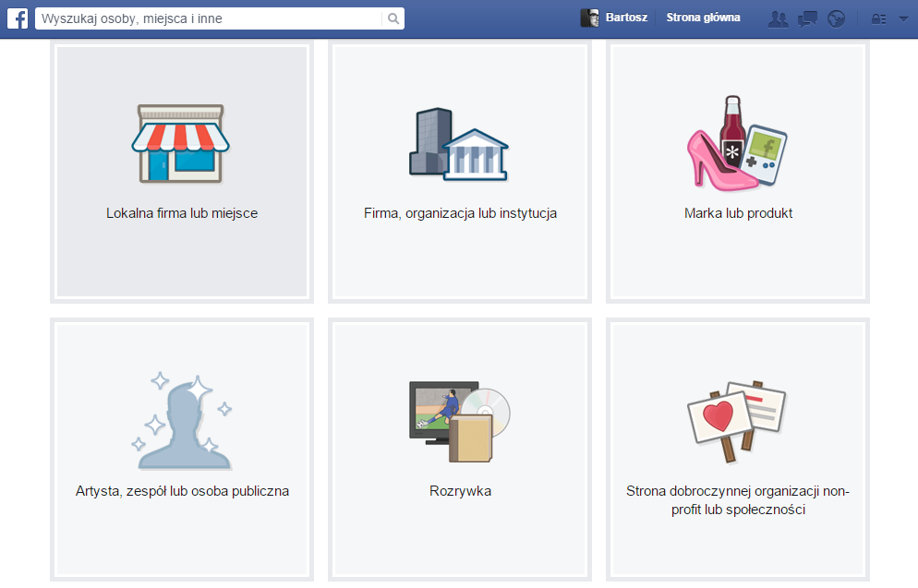The image size is (918, 588).
Task: Click the TV, CD and book icon
Action: (460, 421)
